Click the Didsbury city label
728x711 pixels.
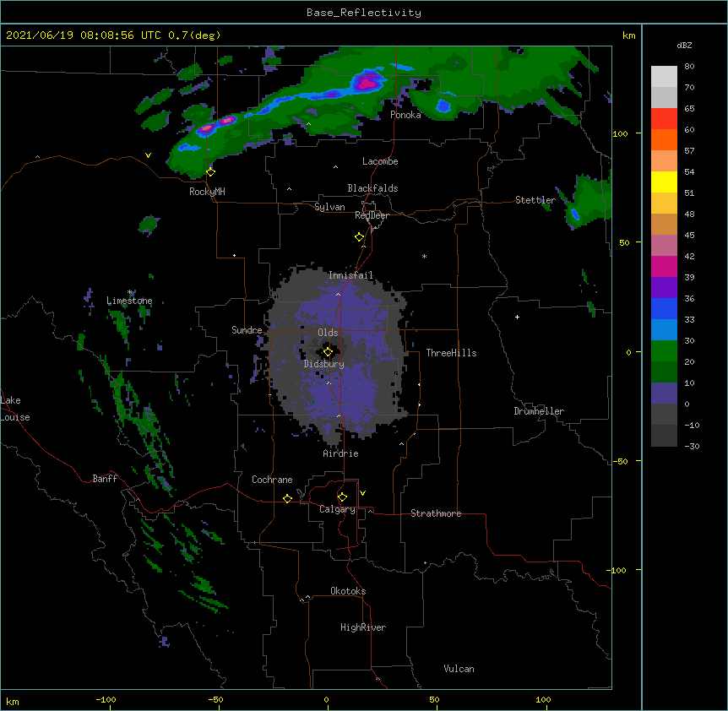[x=324, y=364]
